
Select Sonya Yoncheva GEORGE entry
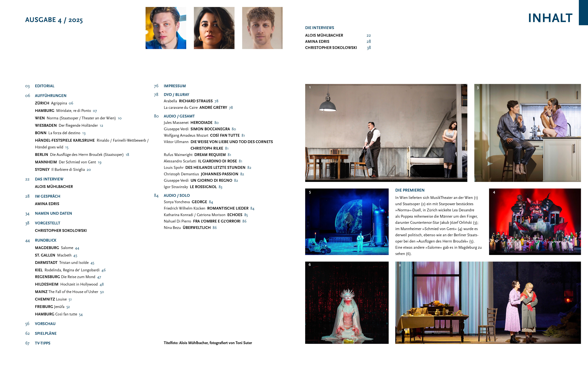(188, 202)
